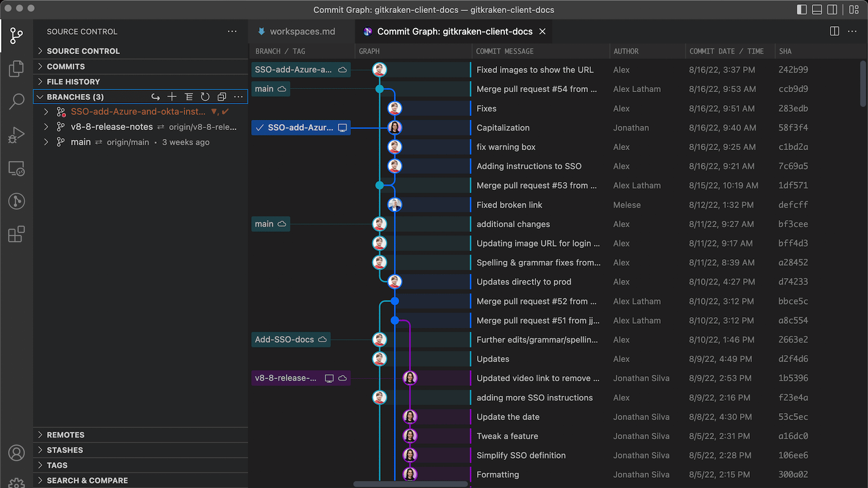Select the Search icon in the activity bar
Image resolution: width=868 pixels, height=488 pixels.
coord(16,102)
